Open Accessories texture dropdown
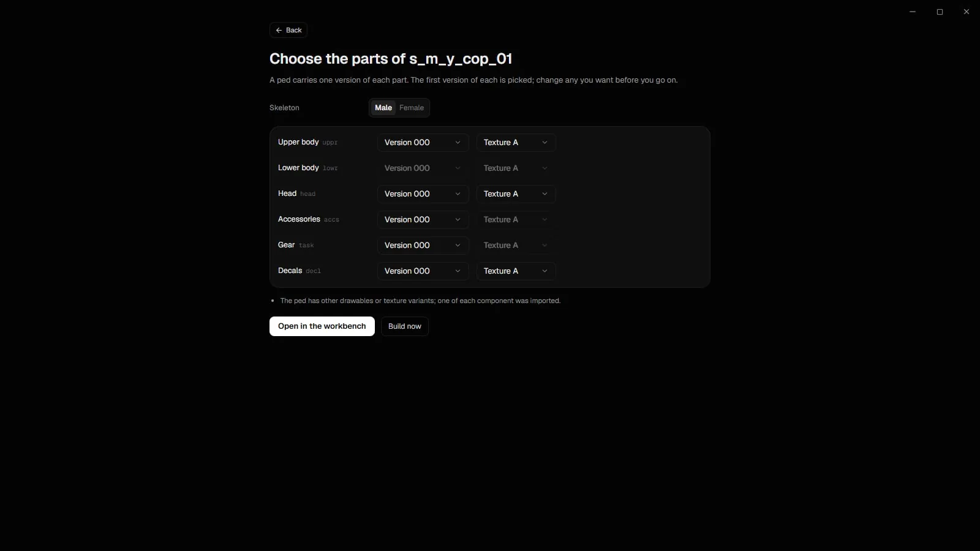This screenshot has width=980, height=551. (516, 220)
